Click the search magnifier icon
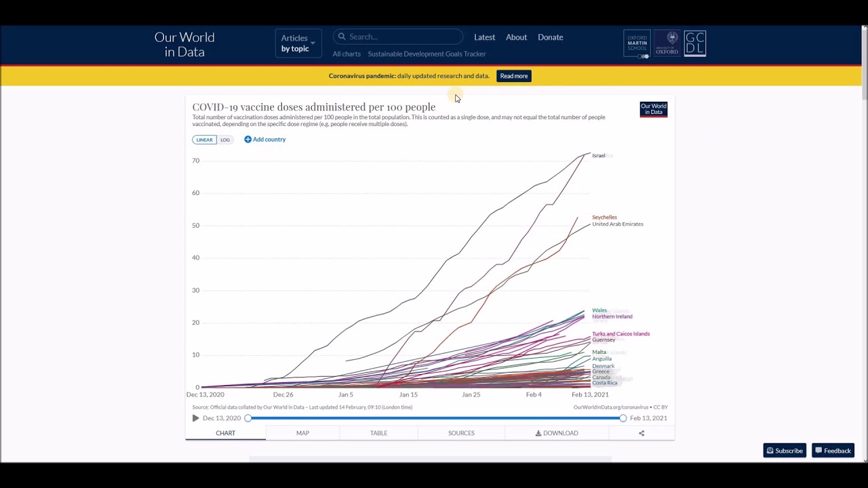 (x=342, y=37)
